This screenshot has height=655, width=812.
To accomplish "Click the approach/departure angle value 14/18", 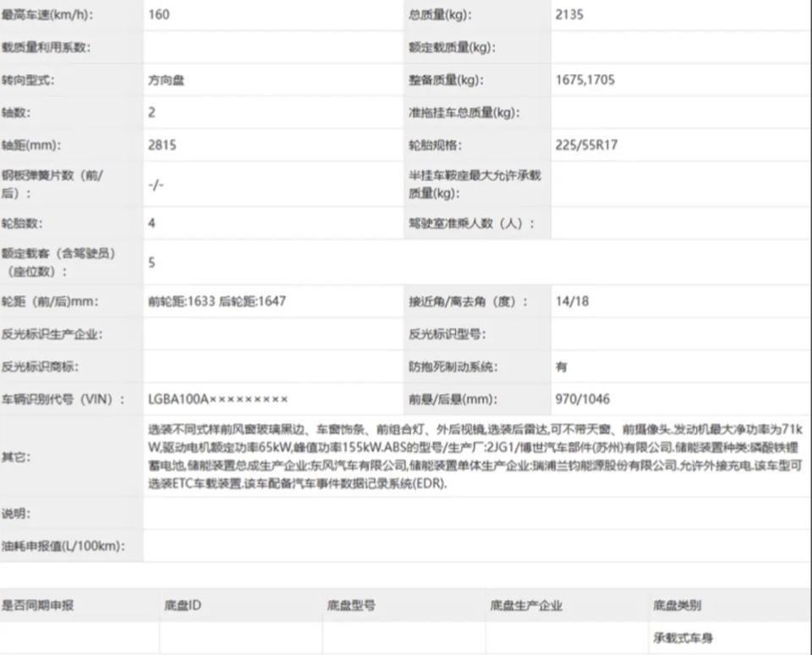I will click(x=572, y=301).
